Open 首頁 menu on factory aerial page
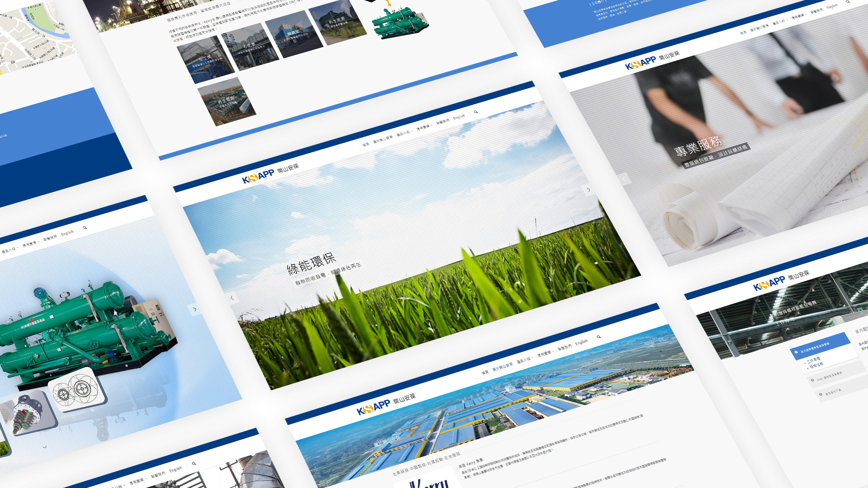 pos(485,372)
